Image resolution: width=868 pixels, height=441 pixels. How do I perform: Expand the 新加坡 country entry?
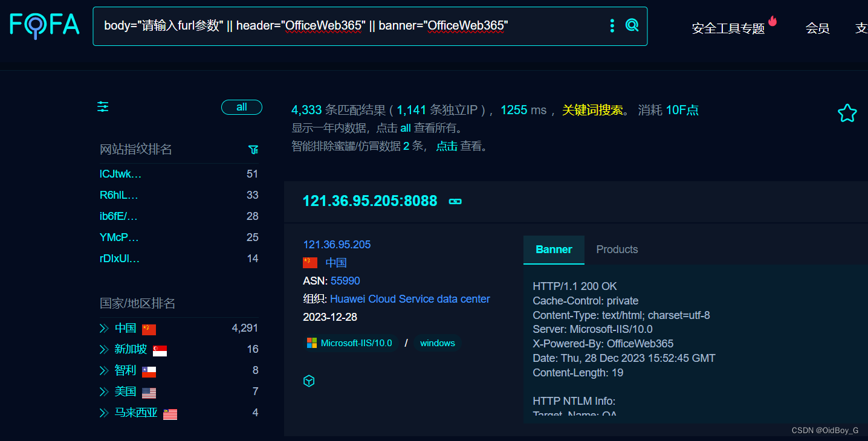point(104,349)
